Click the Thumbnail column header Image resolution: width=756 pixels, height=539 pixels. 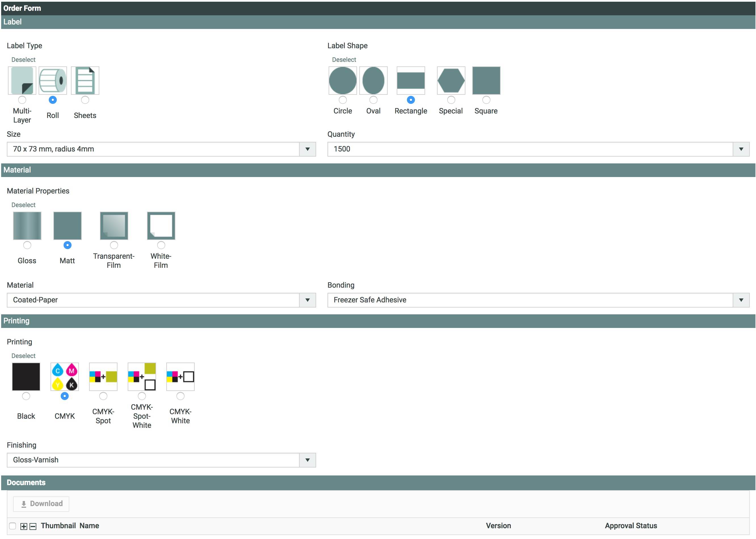click(x=58, y=526)
